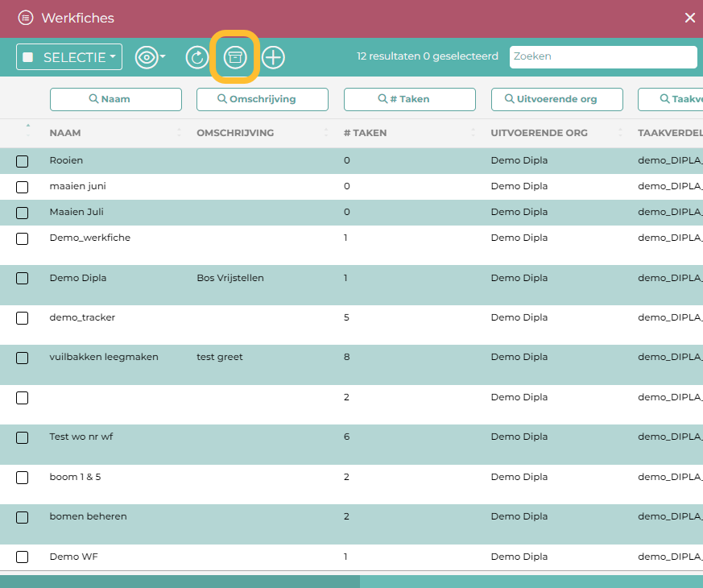Open column options handle next to NAAM
This screenshot has width=703, height=588.
click(x=179, y=133)
